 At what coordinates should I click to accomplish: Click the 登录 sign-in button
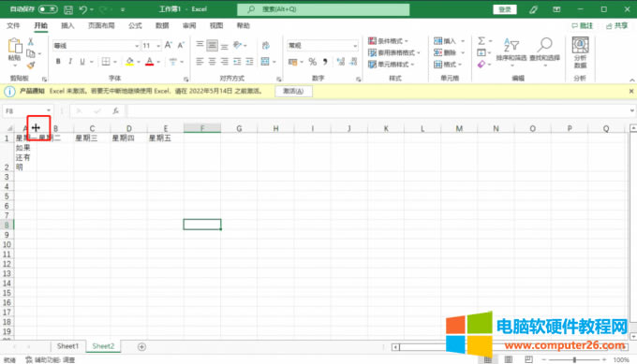pos(505,9)
